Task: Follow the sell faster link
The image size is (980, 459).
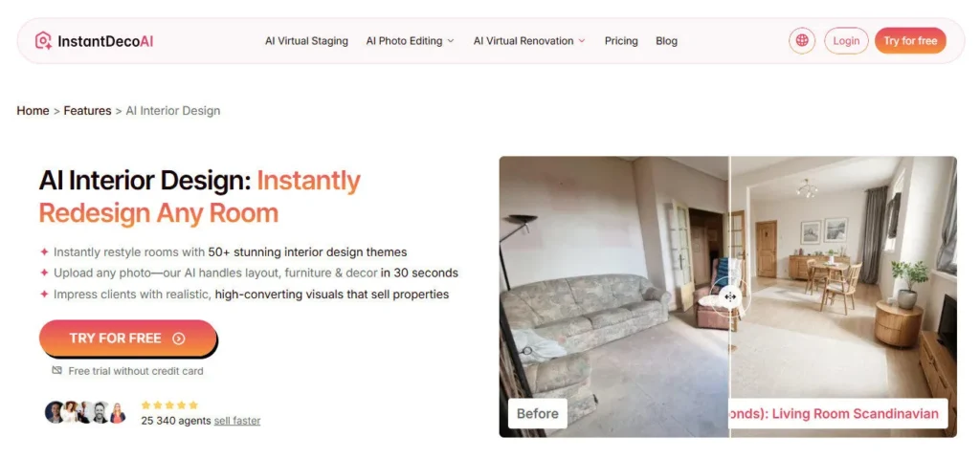Action: click(x=237, y=421)
